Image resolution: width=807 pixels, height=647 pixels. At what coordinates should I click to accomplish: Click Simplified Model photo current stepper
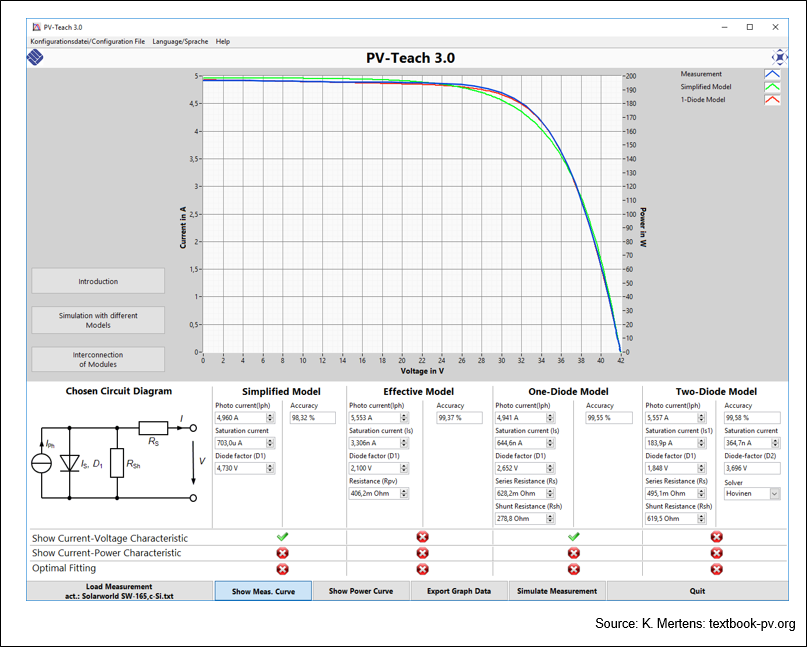270,417
